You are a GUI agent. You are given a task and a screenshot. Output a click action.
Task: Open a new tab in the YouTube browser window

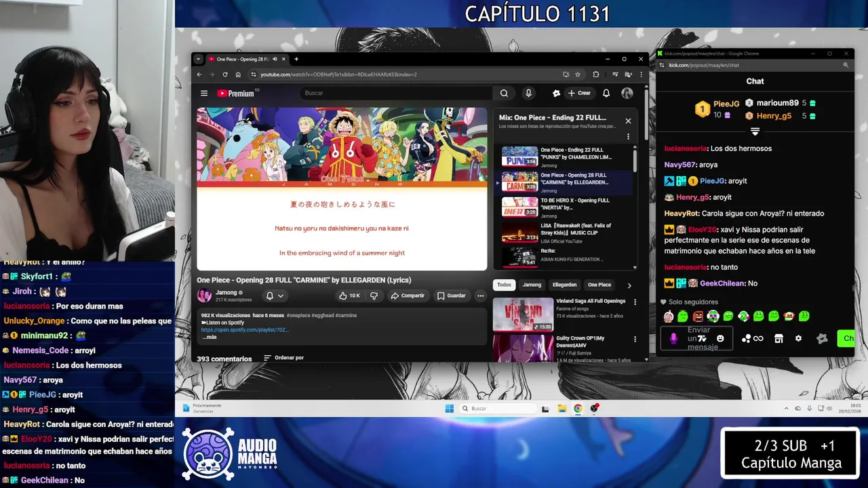coord(296,59)
